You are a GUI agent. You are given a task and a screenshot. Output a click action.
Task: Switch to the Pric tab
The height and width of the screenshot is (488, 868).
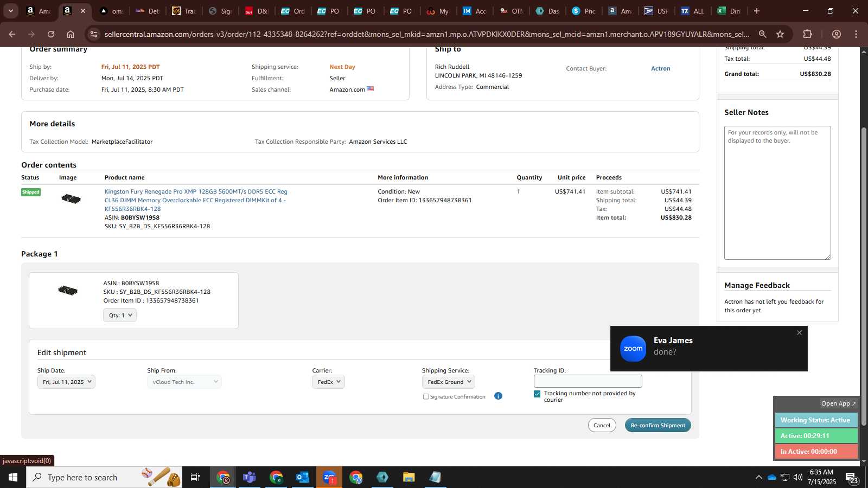pyautogui.click(x=583, y=11)
